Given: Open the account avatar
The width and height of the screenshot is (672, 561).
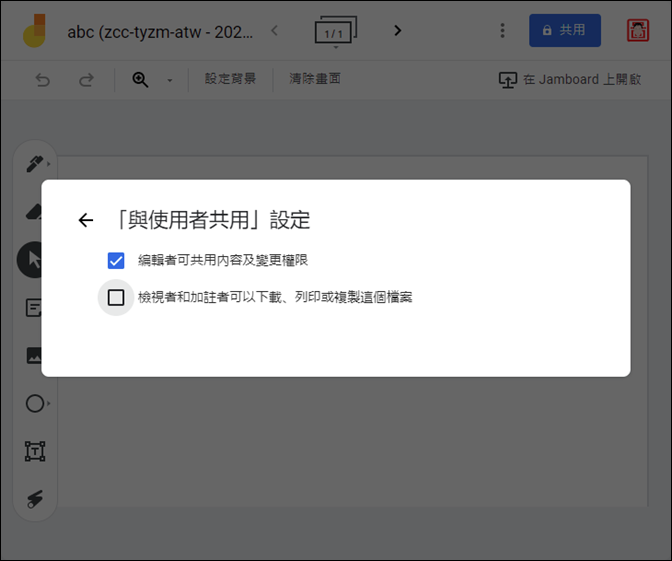Looking at the screenshot, I should (638, 30).
